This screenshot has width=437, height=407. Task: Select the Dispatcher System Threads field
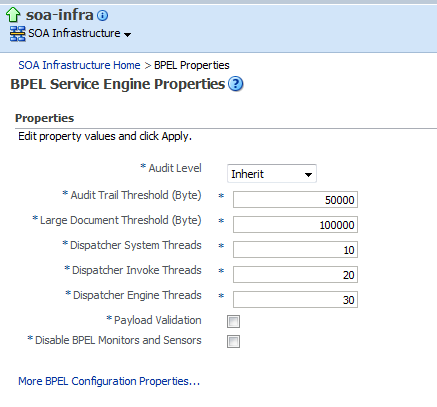(295, 249)
